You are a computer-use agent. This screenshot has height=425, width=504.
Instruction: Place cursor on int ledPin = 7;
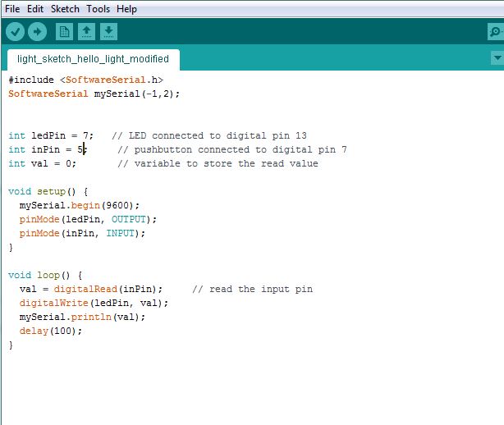click(51, 135)
